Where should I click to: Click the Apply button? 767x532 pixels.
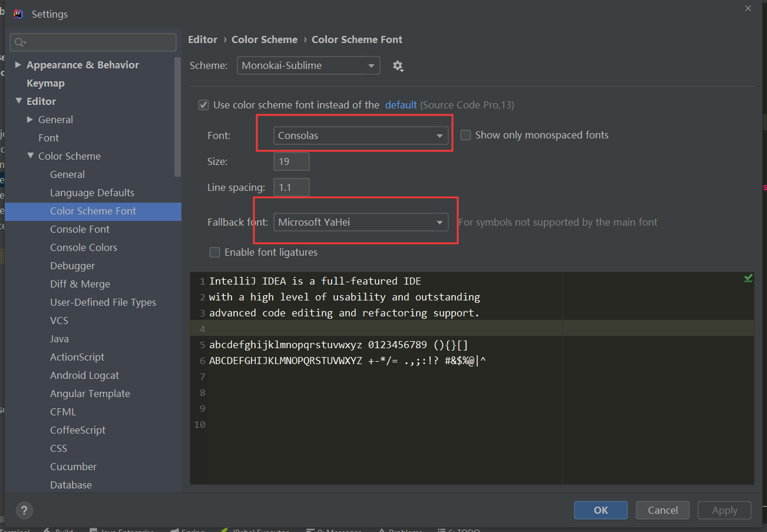point(725,510)
